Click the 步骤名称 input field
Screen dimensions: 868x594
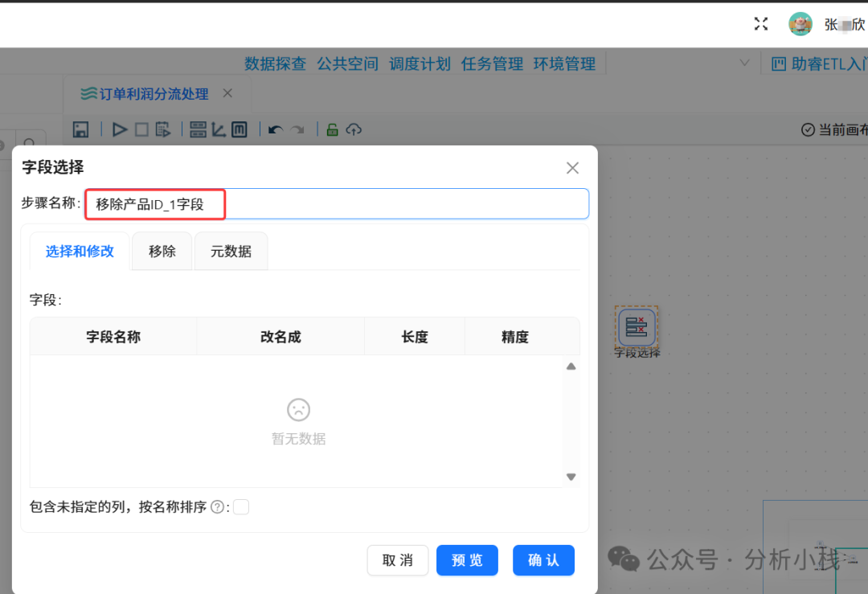tap(337, 203)
